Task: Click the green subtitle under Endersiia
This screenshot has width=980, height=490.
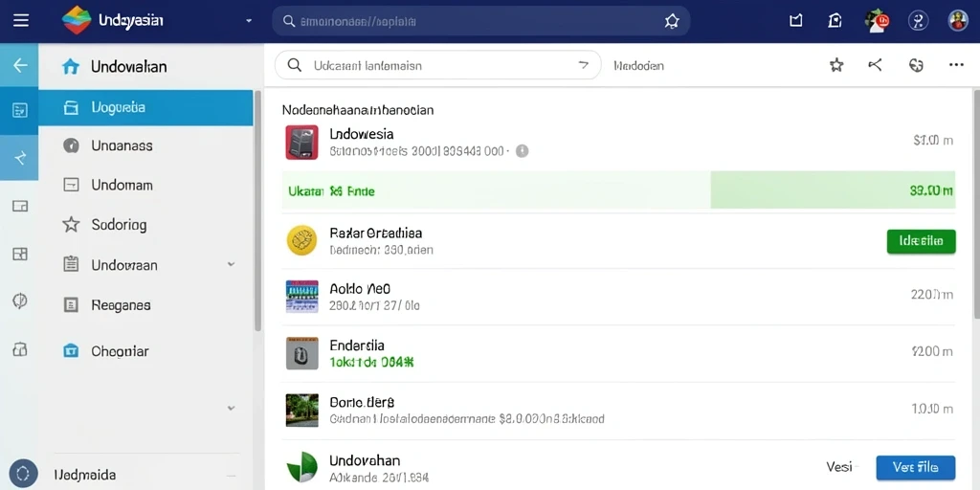Action: pyautogui.click(x=372, y=362)
